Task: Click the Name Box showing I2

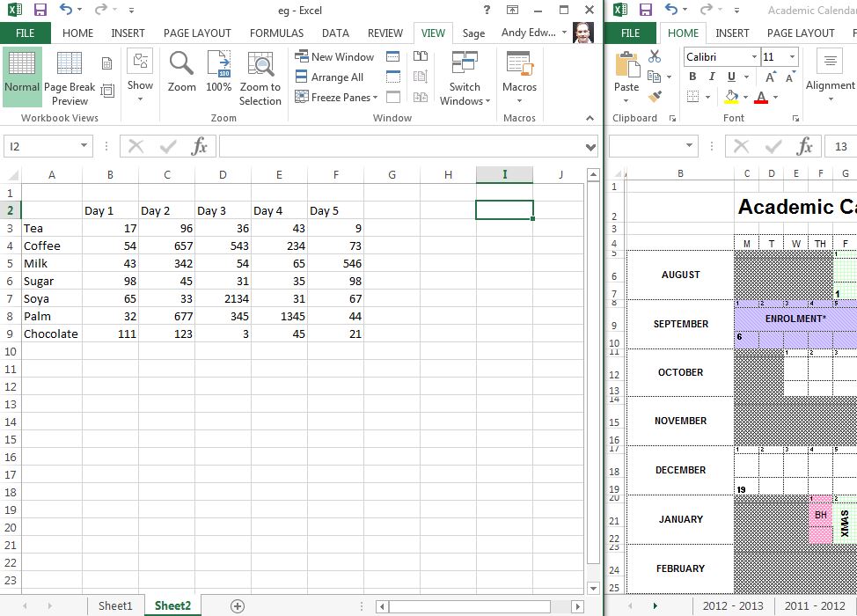Action: point(48,146)
